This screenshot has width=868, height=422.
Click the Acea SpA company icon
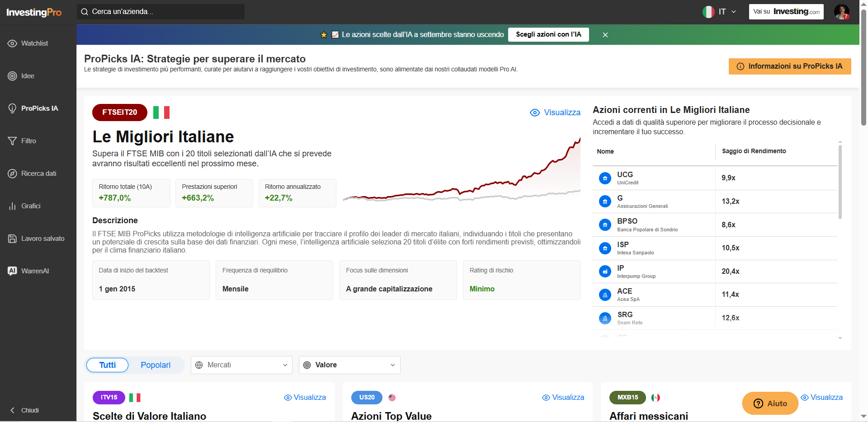[605, 295]
